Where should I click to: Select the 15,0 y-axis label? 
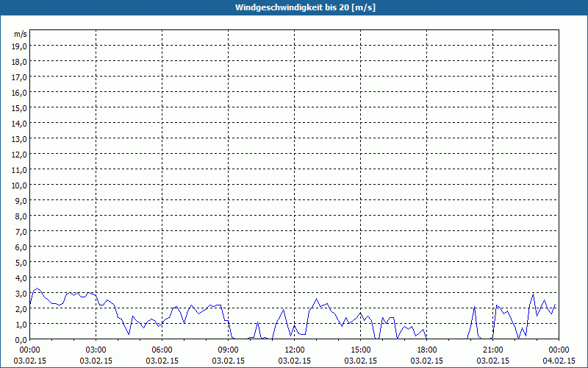(x=20, y=108)
